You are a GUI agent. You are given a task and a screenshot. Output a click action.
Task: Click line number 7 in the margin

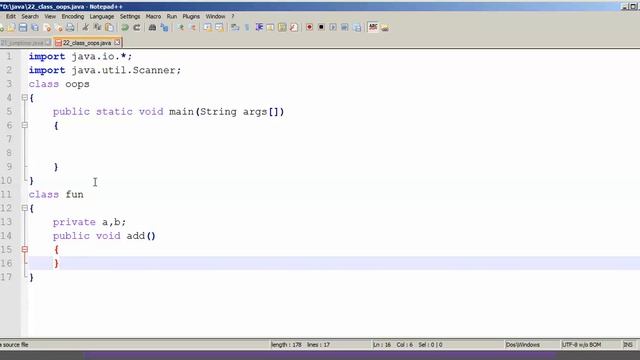pyautogui.click(x=9, y=139)
